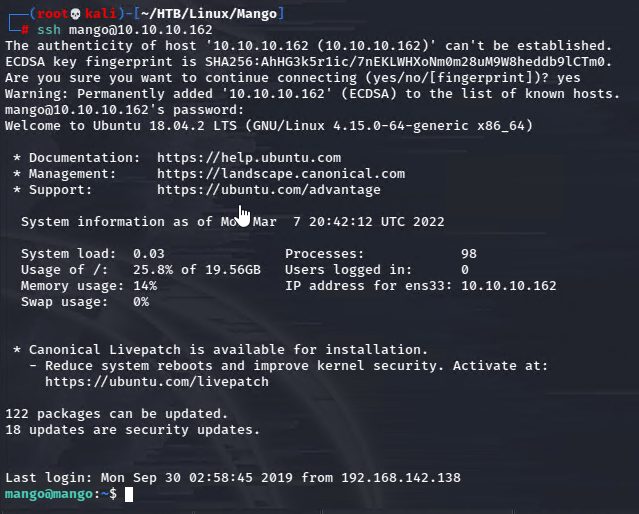Click the Welcome to Ubuntu 18.04.2 LTS line
The width and height of the screenshot is (639, 514).
(269, 126)
